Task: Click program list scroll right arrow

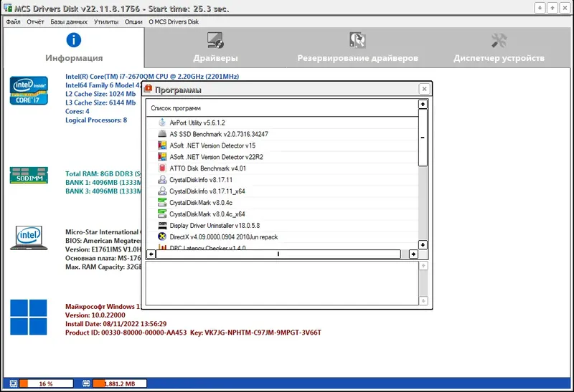Action: click(414, 254)
